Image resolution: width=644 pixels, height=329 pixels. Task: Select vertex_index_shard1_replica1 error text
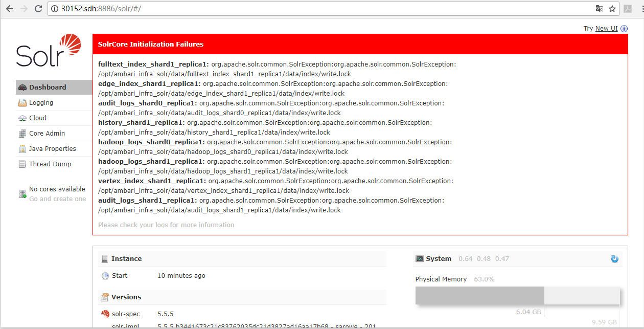click(276, 186)
